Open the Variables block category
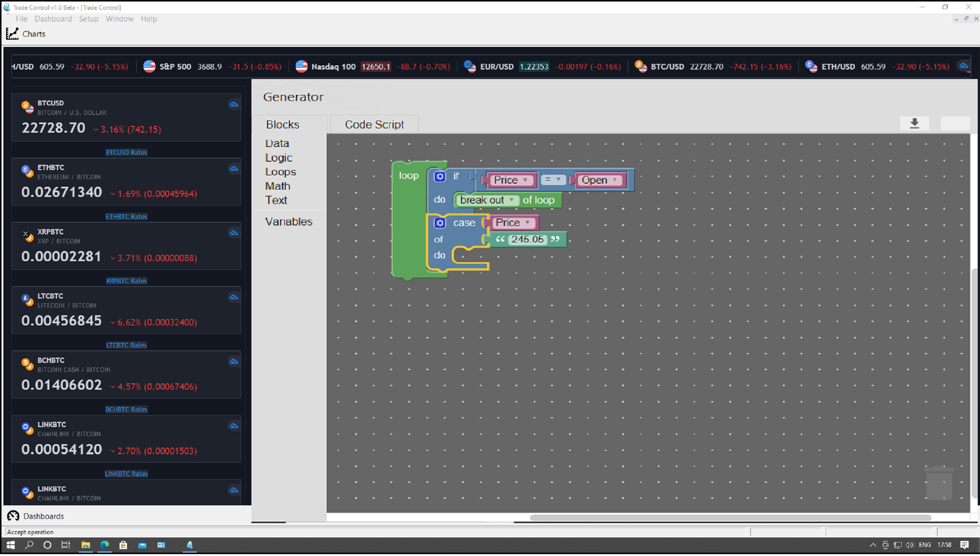Viewport: 980px width, 556px height. point(289,222)
